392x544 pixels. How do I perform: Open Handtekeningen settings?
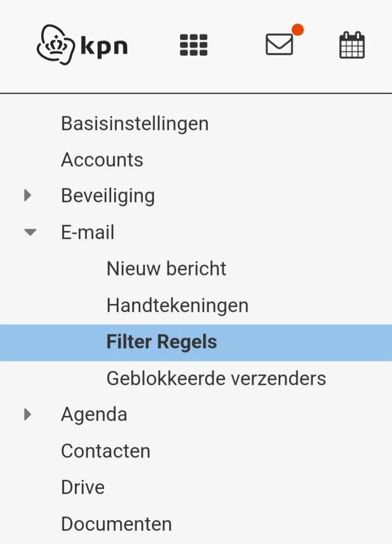tap(177, 305)
